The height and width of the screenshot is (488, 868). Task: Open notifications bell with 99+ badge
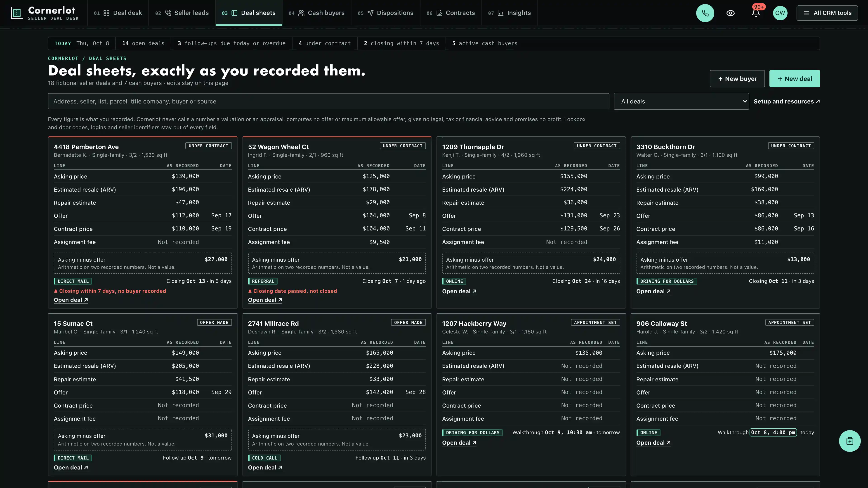(x=755, y=13)
